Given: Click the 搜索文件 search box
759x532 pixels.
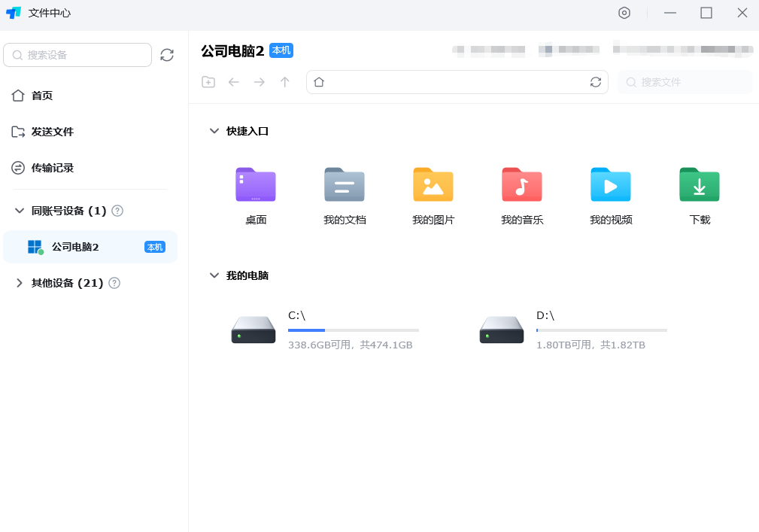Looking at the screenshot, I should 685,82.
